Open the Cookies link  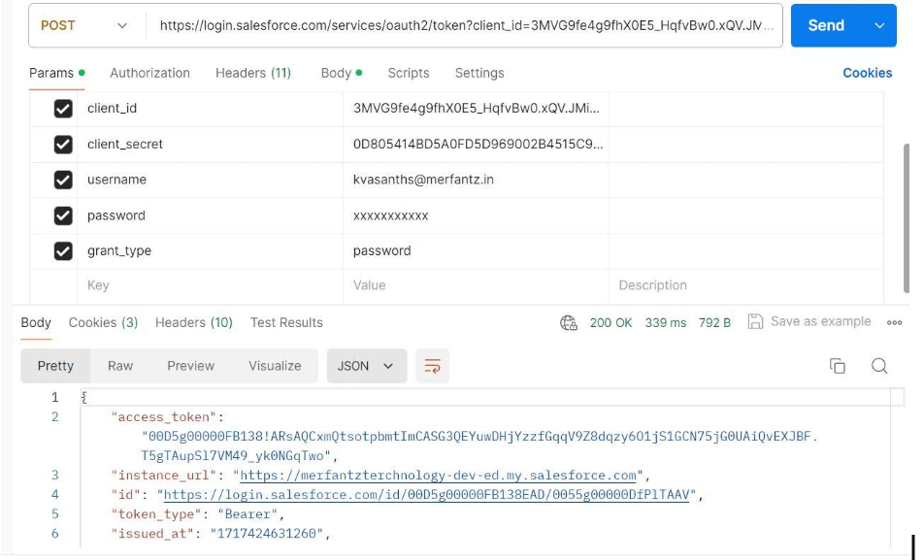pyautogui.click(x=867, y=73)
